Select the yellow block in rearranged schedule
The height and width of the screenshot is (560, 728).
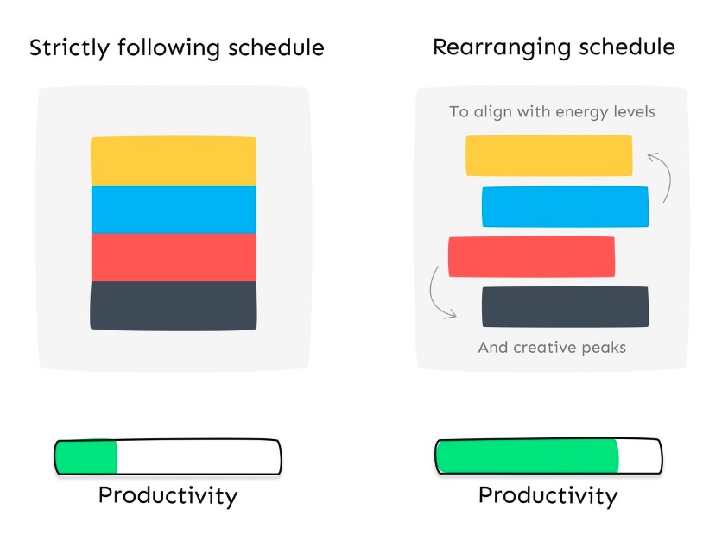tap(548, 156)
